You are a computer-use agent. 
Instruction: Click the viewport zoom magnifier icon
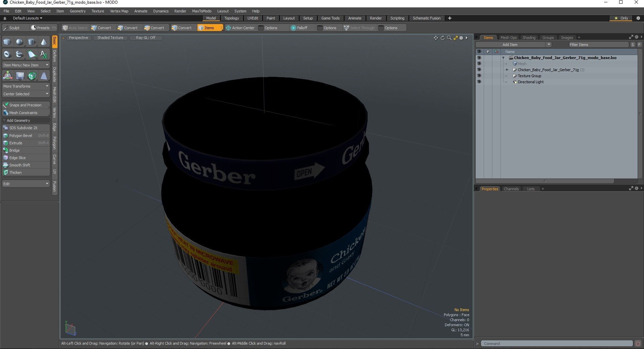[x=449, y=38]
